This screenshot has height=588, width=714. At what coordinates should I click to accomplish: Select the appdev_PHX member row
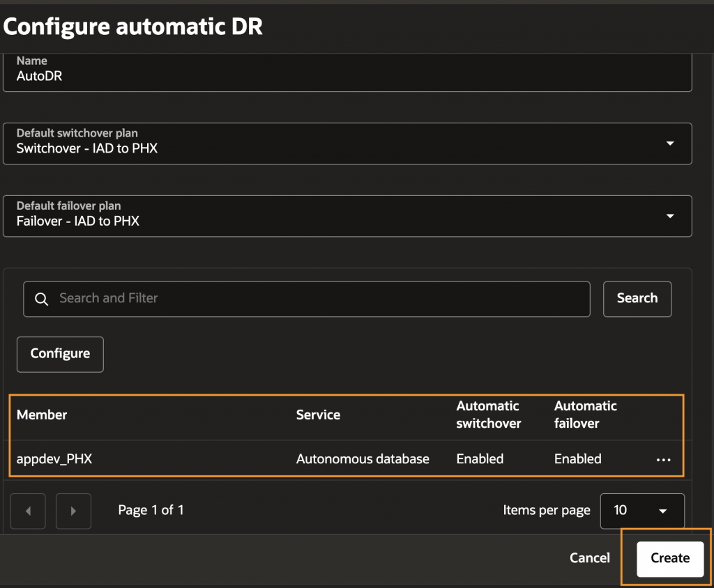click(x=54, y=459)
